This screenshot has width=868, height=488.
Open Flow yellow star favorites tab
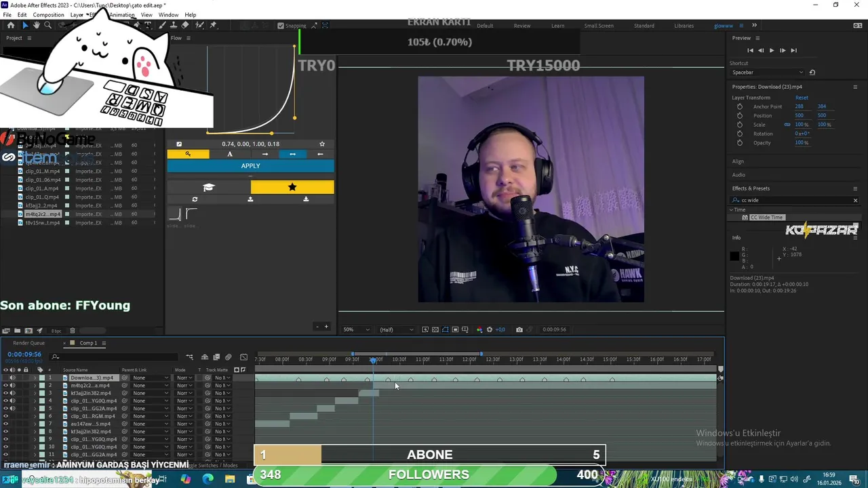[x=292, y=187]
